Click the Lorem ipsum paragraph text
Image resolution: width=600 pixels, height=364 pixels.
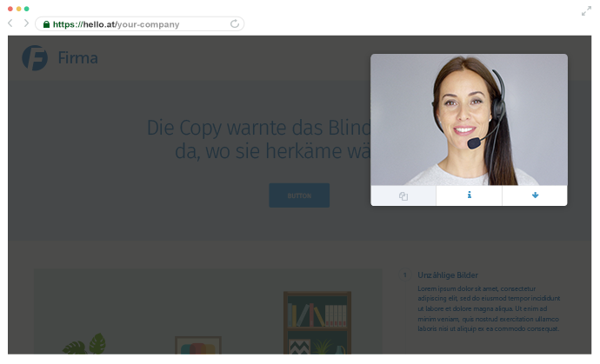pyautogui.click(x=489, y=308)
